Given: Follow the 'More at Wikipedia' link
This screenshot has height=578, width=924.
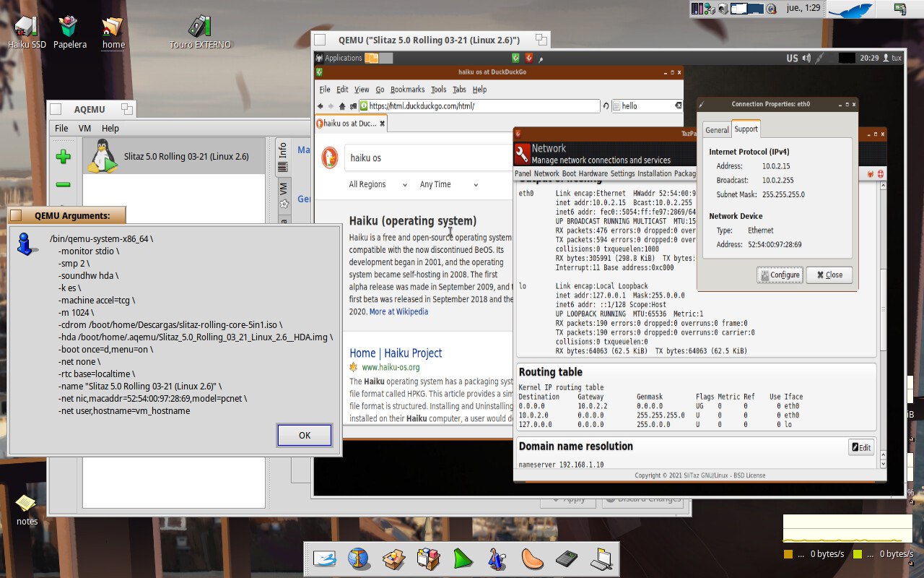Looking at the screenshot, I should pos(398,312).
